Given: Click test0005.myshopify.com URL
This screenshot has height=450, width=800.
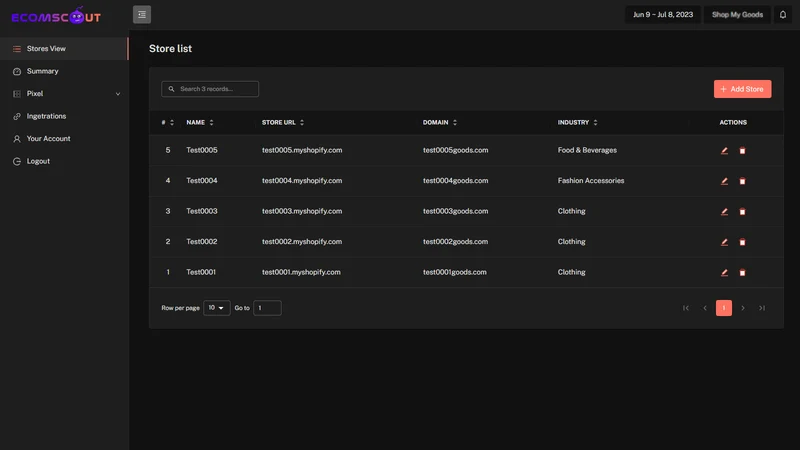Looking at the screenshot, I should (x=302, y=150).
